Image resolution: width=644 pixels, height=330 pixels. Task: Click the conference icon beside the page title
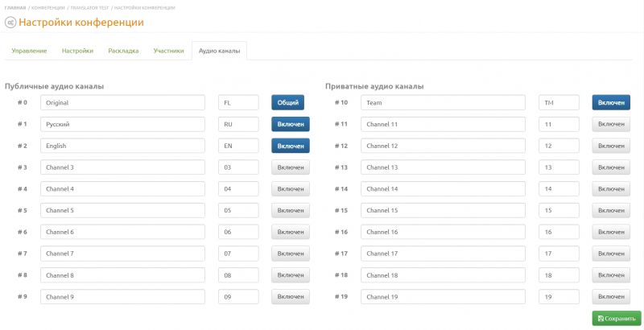(x=10, y=23)
